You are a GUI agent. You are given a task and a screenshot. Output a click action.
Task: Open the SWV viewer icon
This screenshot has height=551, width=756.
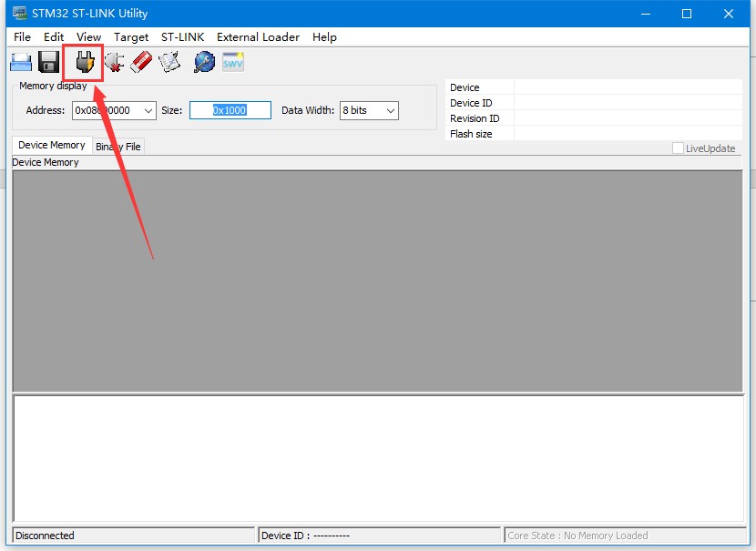233,62
